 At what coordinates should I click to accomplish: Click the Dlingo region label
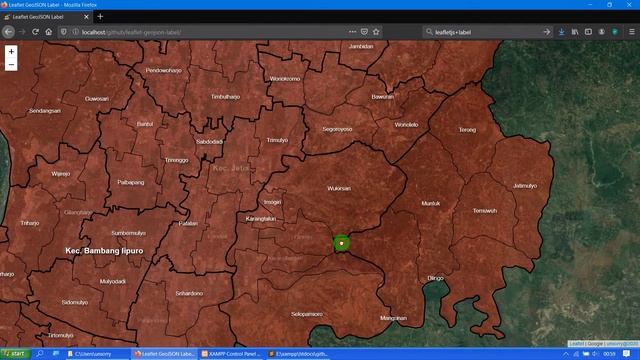point(436,278)
